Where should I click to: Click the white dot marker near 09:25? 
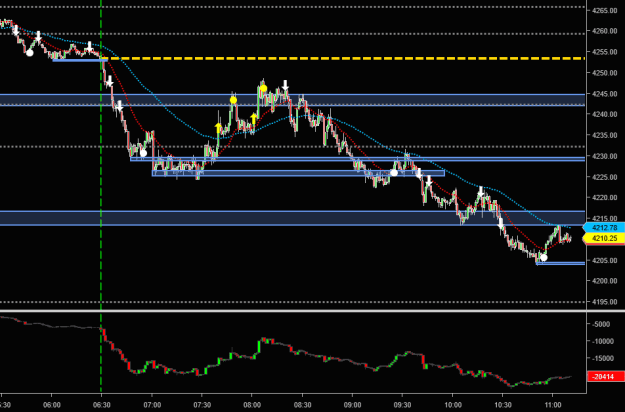[x=394, y=173]
